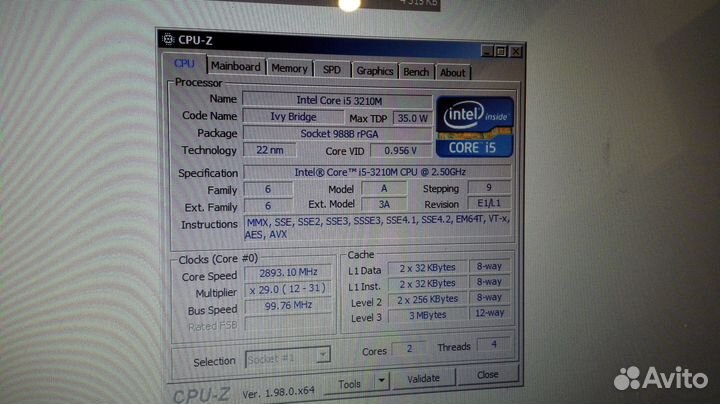Open the Socket #1 selection dropdown

[288, 357]
